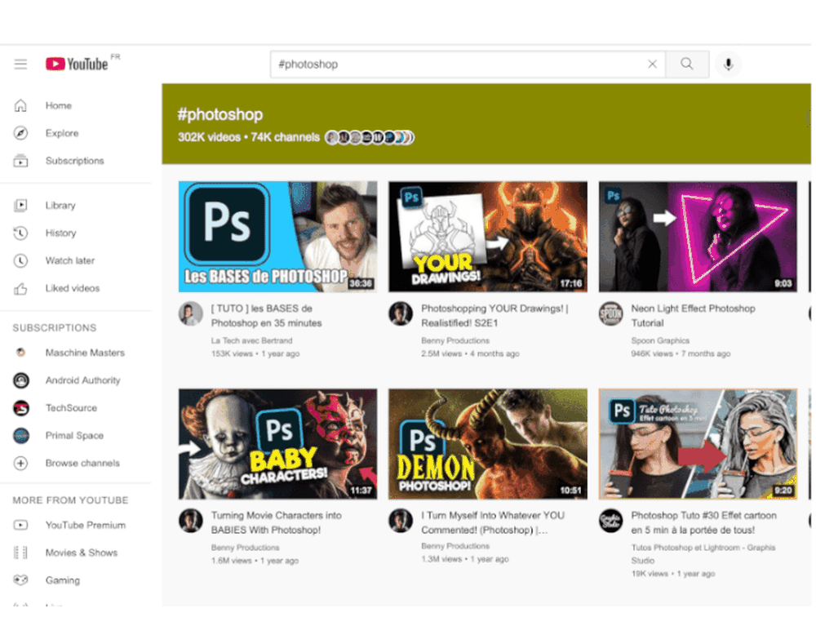The image size is (816, 644).
Task: Click La Tech avec Bertrand avatar
Action: [x=191, y=314]
